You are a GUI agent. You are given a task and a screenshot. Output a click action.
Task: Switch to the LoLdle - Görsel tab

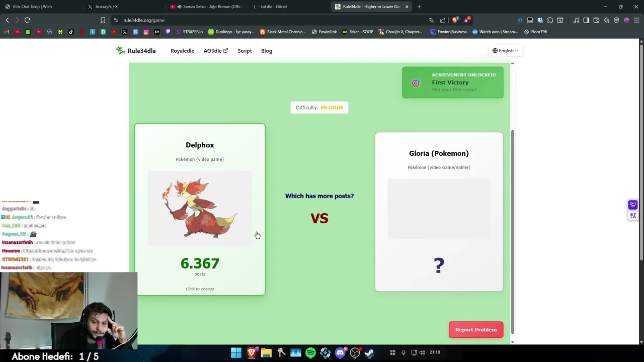[x=289, y=7]
